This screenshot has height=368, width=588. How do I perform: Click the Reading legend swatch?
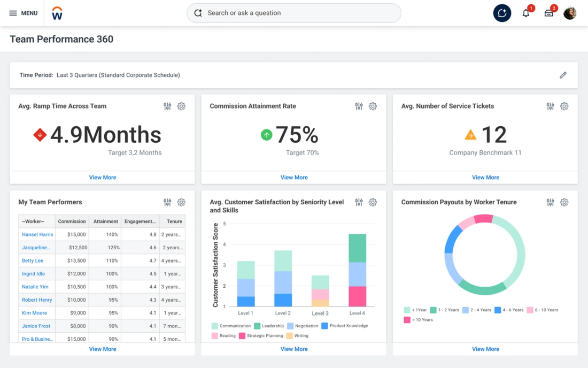pyautogui.click(x=214, y=336)
